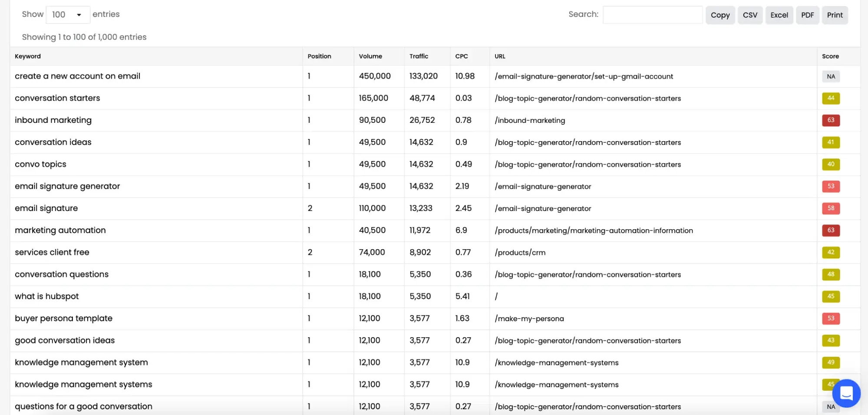This screenshot has height=415, width=868.
Task: Open the Show entries dropdown
Action: (68, 15)
